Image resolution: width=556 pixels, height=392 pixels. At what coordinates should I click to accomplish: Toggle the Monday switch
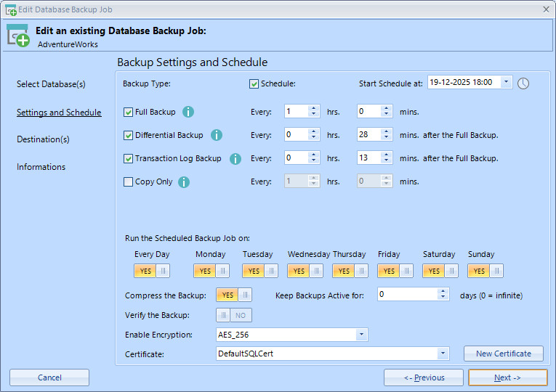point(211,271)
